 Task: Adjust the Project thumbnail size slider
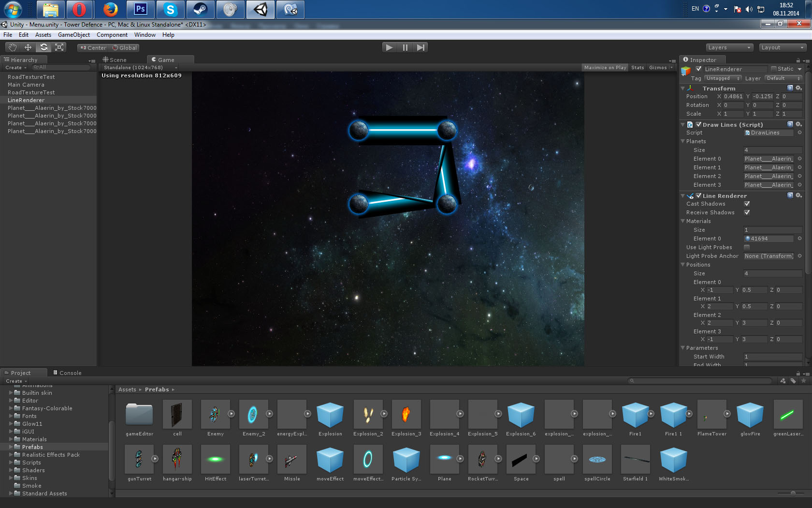(x=793, y=493)
